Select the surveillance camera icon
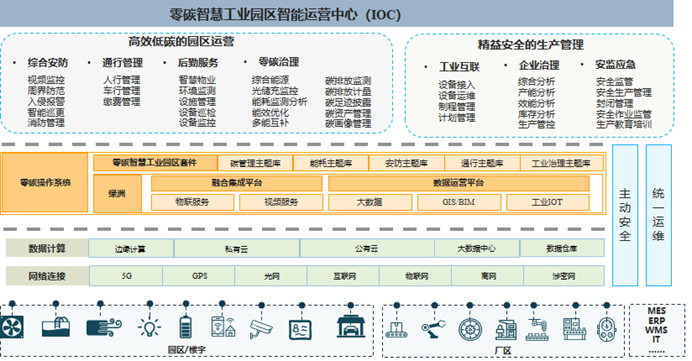The image size is (692, 361). click(x=261, y=328)
